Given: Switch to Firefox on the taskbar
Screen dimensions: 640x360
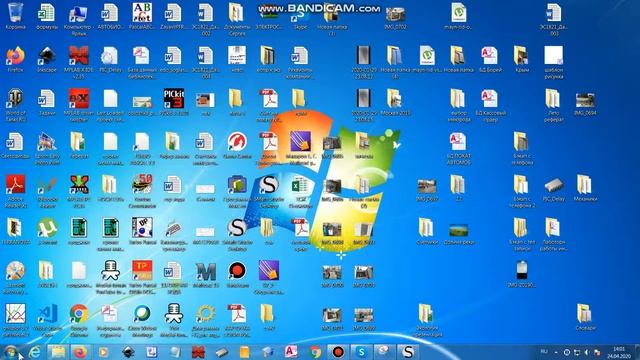Looking at the screenshot, I should 80,352.
